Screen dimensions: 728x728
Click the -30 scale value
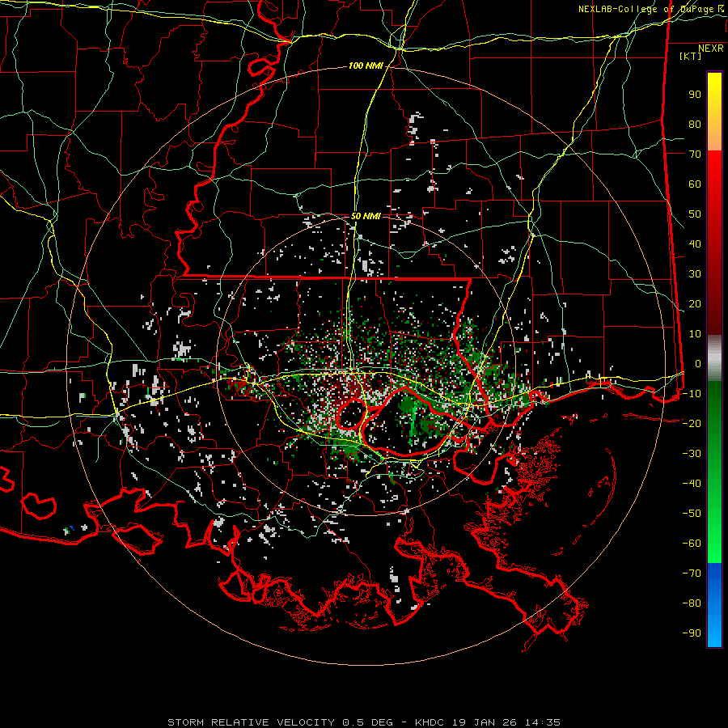tap(692, 454)
